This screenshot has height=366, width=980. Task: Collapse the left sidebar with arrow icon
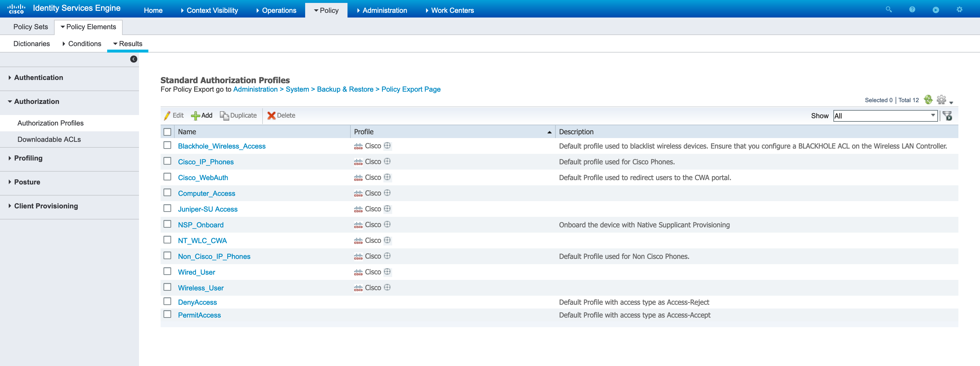click(x=133, y=59)
